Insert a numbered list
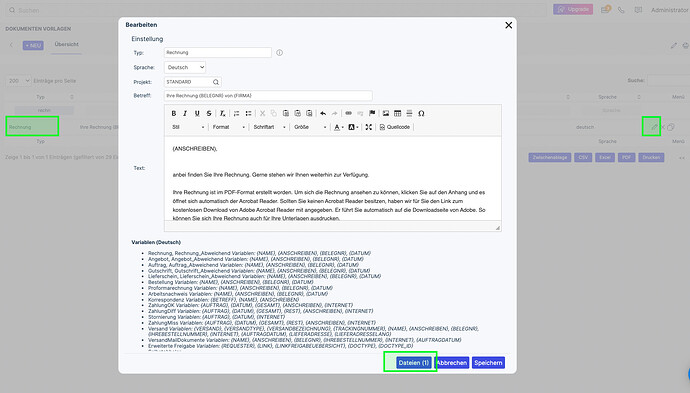Image resolution: width=690 pixels, height=393 pixels. (x=236, y=114)
